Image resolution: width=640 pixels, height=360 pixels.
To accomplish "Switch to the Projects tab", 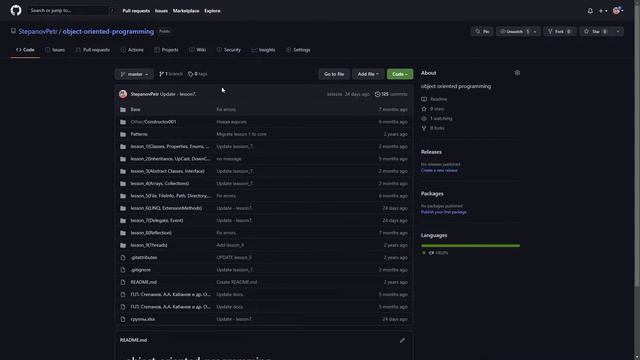I will [x=166, y=50].
